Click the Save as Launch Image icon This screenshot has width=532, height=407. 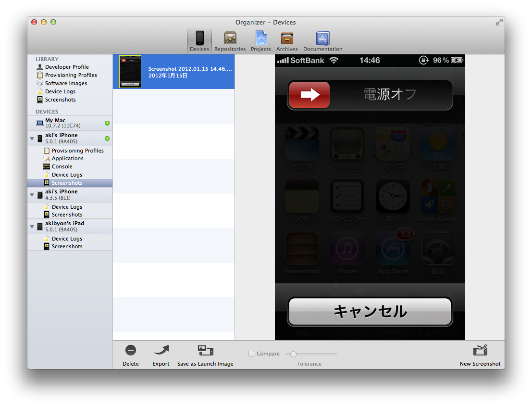(x=205, y=350)
